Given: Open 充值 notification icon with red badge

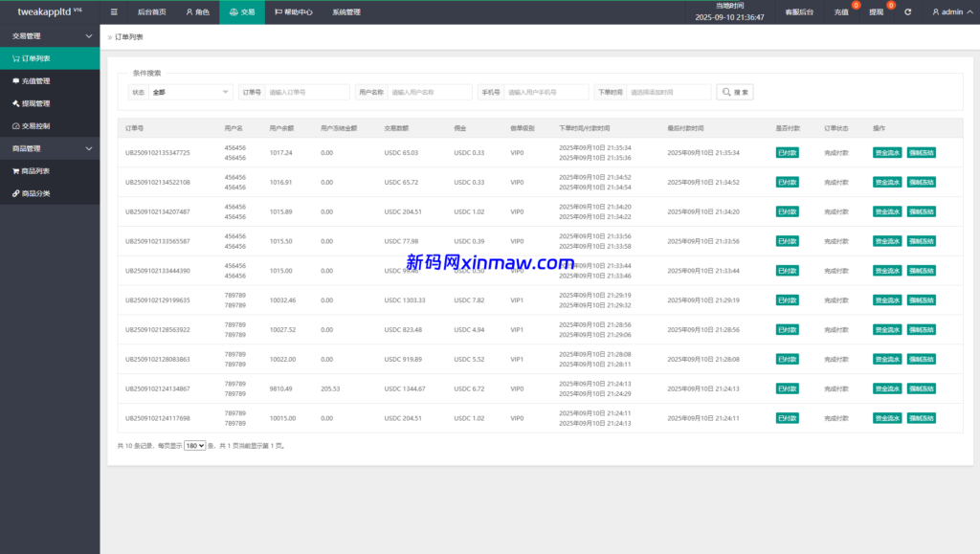Looking at the screenshot, I should [841, 12].
